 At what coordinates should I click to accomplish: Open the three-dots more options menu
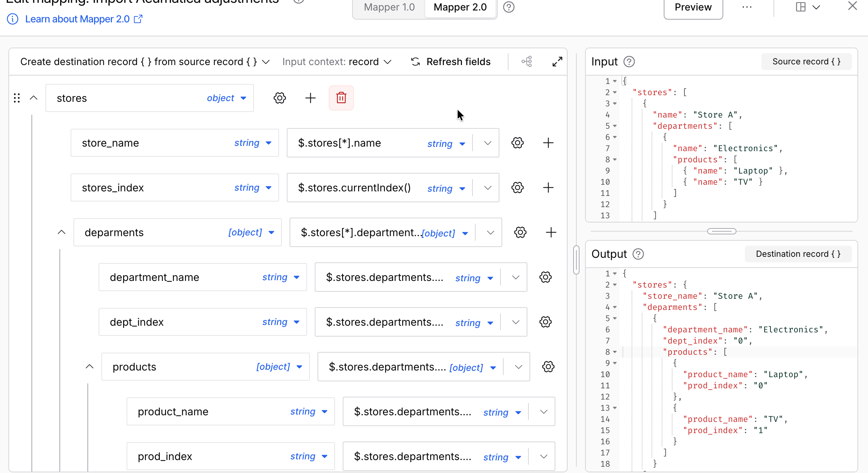point(747,7)
